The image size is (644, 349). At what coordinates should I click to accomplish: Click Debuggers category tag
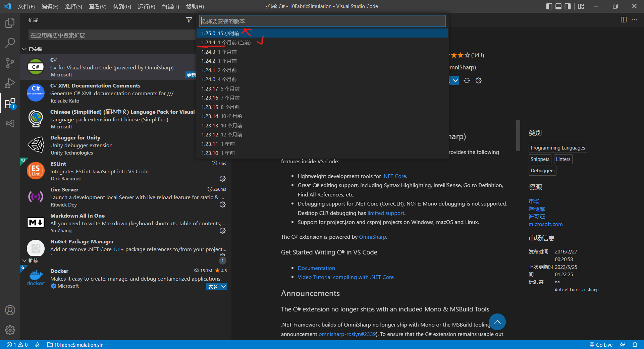pyautogui.click(x=542, y=171)
